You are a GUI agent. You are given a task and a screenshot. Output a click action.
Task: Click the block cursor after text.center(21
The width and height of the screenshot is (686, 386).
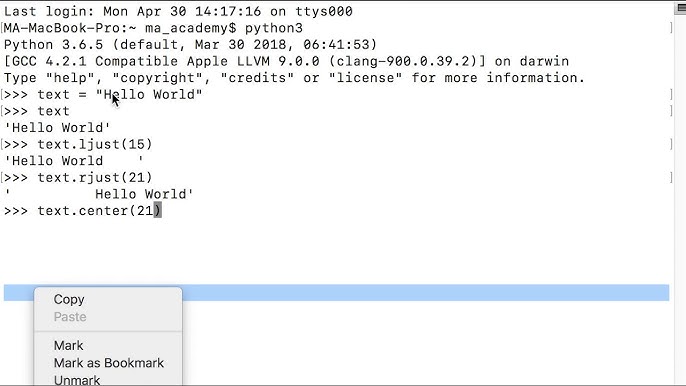[x=158, y=211]
